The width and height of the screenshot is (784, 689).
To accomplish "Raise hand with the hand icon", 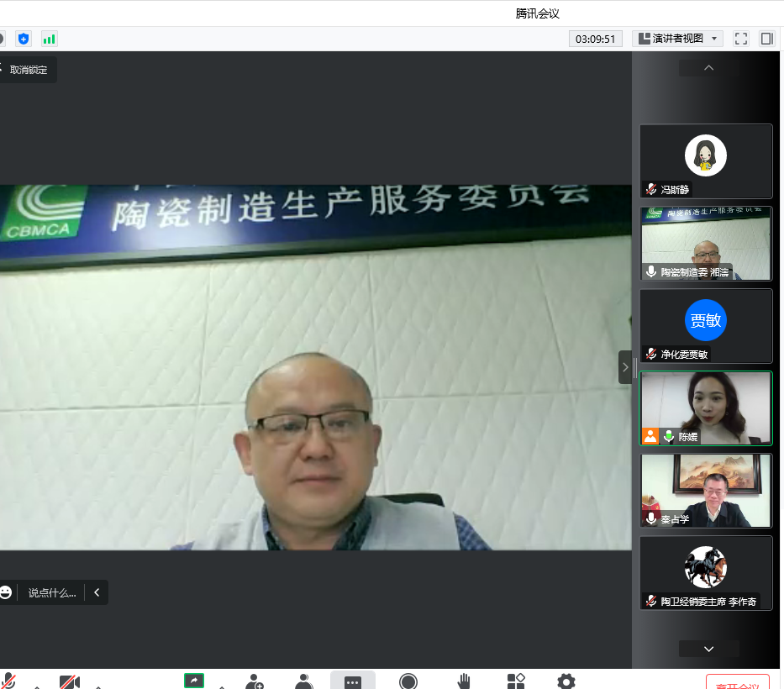I will point(464,681).
